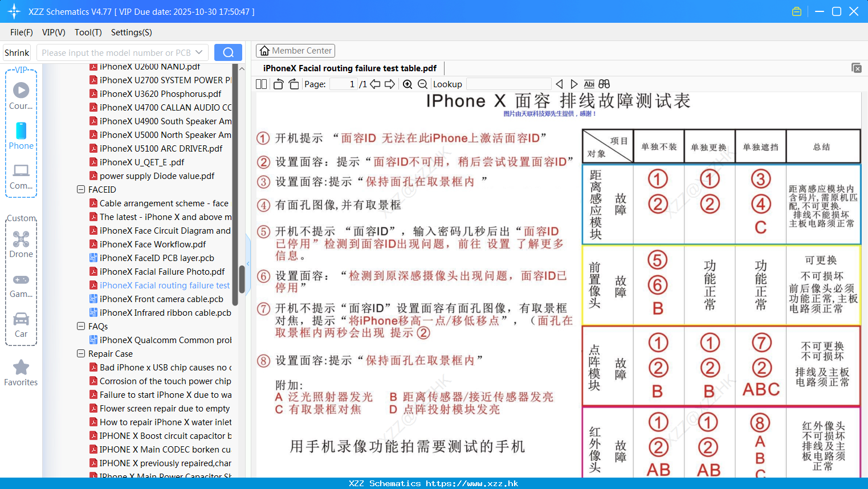
Task: Open Flower screen repair due to empty case
Action: pos(160,408)
